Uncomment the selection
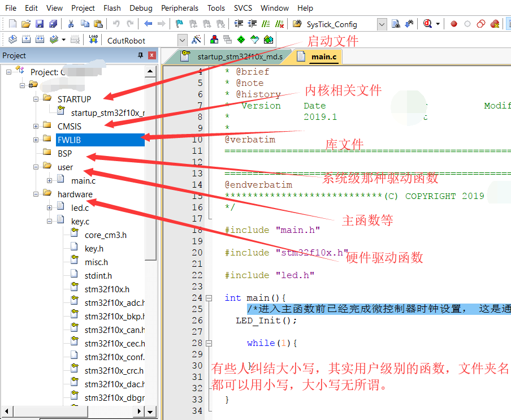 coord(279,24)
